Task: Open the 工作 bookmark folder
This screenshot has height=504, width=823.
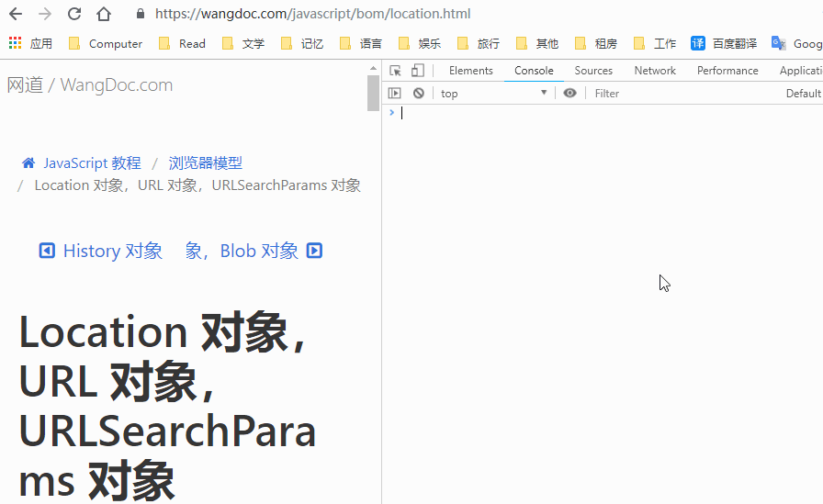Action: coord(655,43)
